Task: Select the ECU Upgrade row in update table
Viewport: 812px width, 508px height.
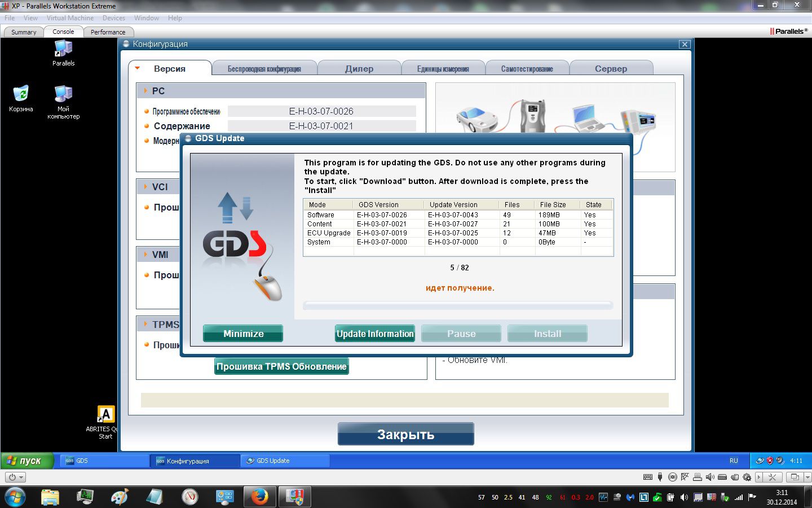Action: click(458, 233)
